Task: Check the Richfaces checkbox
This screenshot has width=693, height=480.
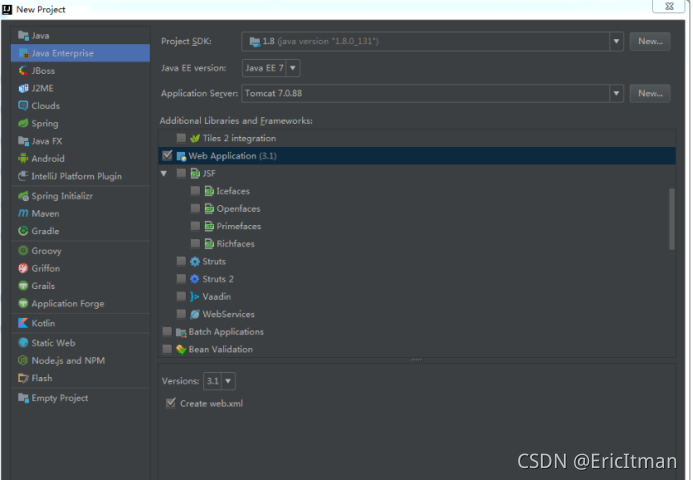Action: pyautogui.click(x=195, y=244)
